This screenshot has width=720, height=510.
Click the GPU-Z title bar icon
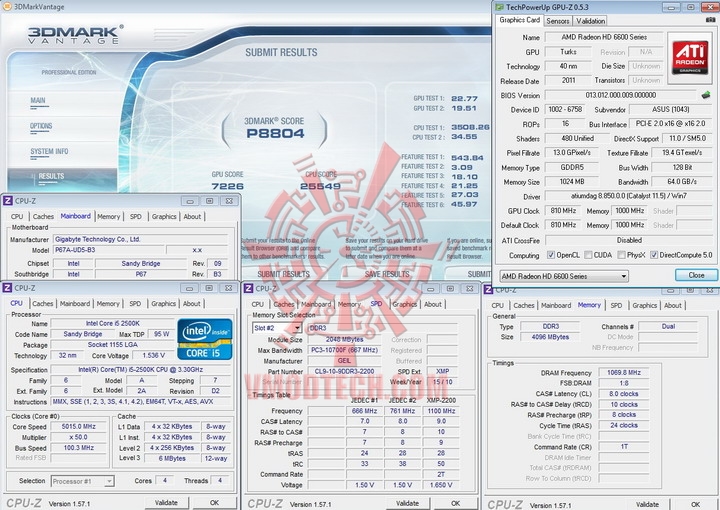pos(500,7)
